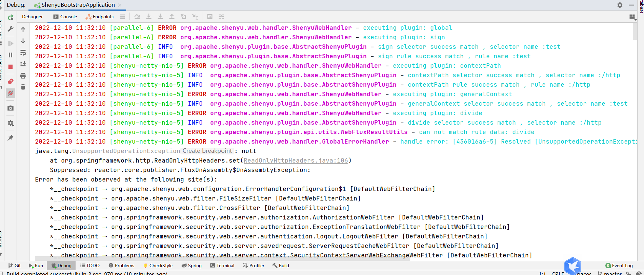The image size is (644, 275).
Task: Rerun ShenyuBootstrapApplication with the green rerun icon
Action: click(x=11, y=18)
